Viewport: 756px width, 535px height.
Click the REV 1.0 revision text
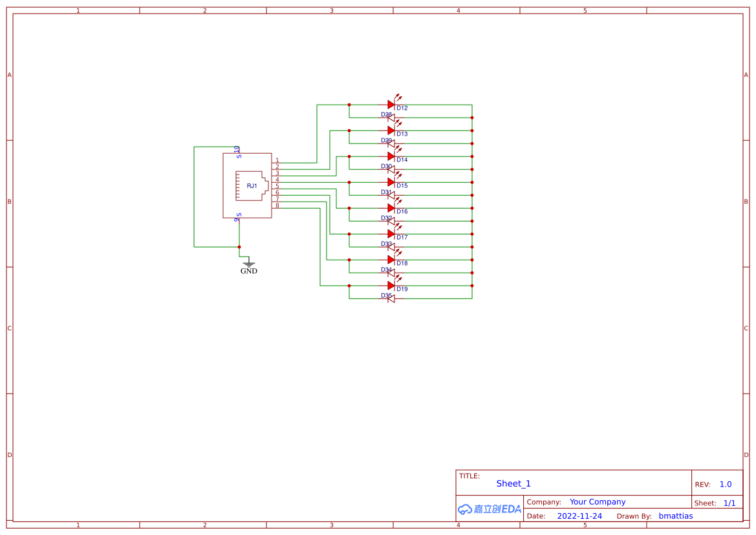(725, 484)
